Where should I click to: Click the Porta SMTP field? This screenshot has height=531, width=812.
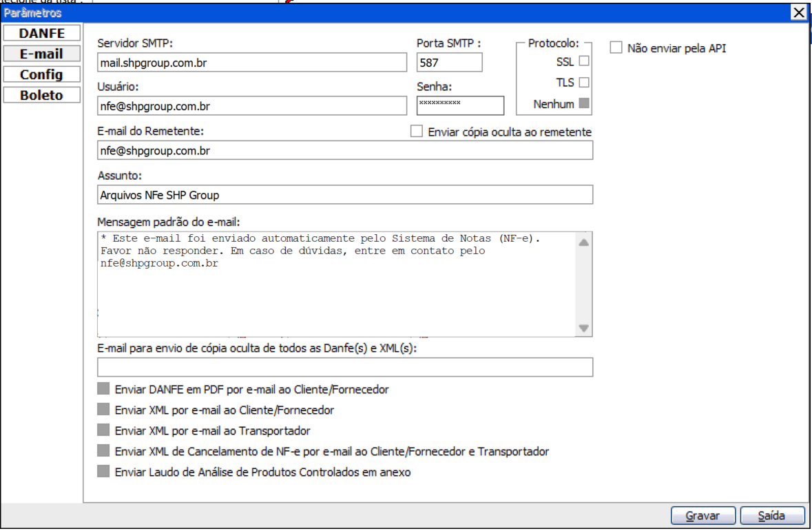click(x=449, y=63)
